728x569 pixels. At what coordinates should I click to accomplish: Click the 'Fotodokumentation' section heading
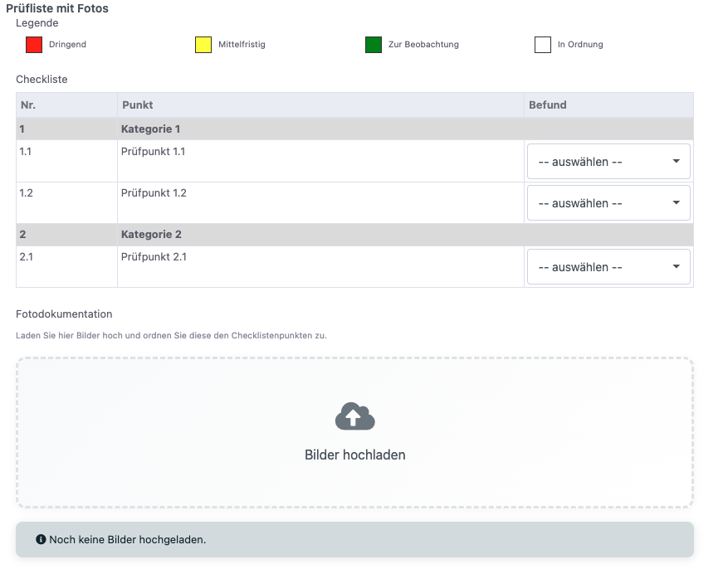64,314
